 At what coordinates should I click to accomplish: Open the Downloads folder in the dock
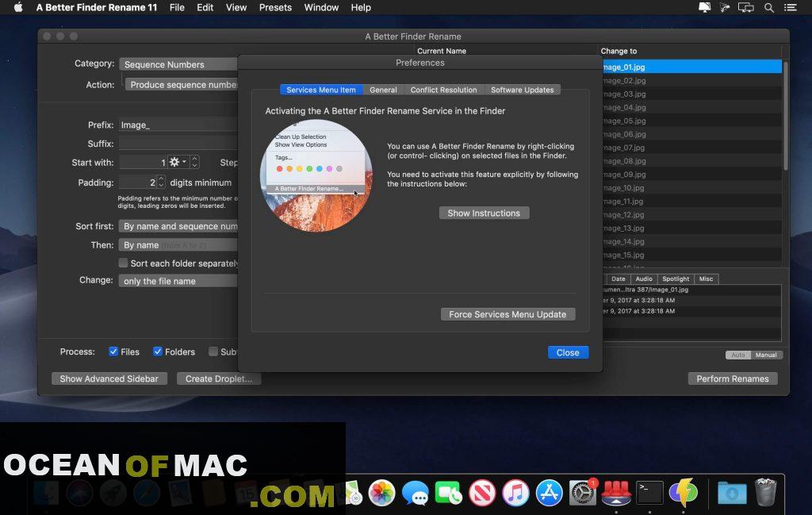click(732, 493)
